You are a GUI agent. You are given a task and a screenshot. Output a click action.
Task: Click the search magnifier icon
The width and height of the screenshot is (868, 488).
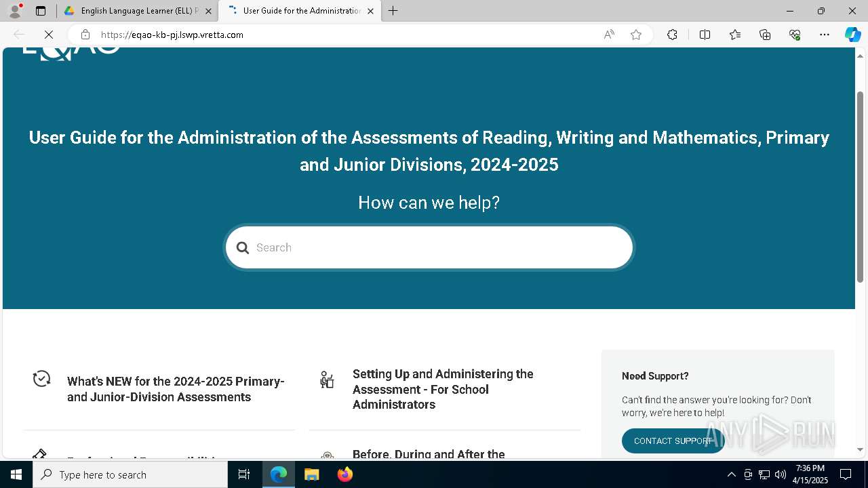point(243,248)
